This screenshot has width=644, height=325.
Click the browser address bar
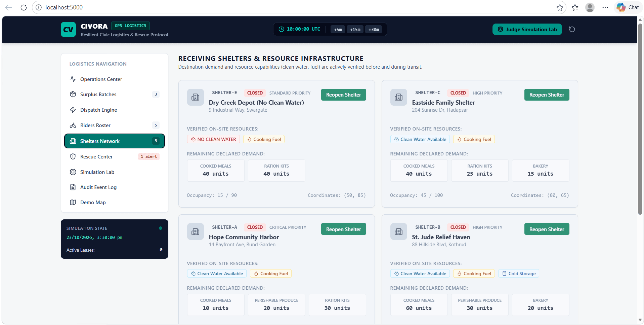299,7
